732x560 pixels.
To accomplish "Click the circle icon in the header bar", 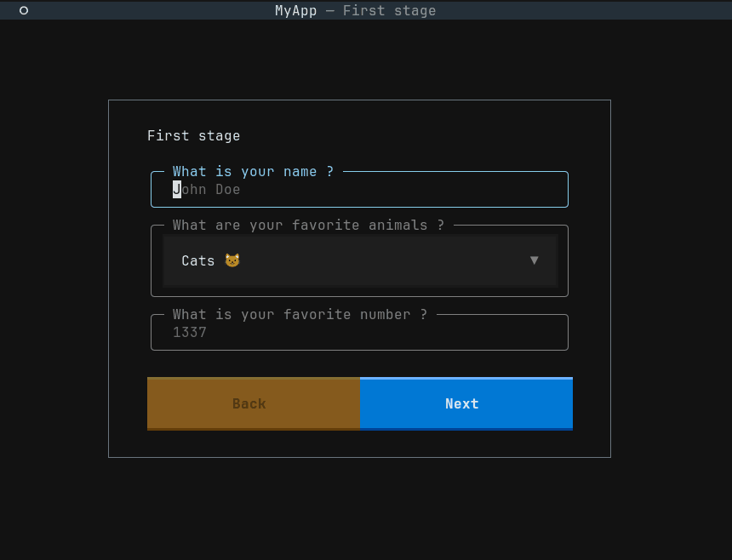I will pyautogui.click(x=24, y=10).
